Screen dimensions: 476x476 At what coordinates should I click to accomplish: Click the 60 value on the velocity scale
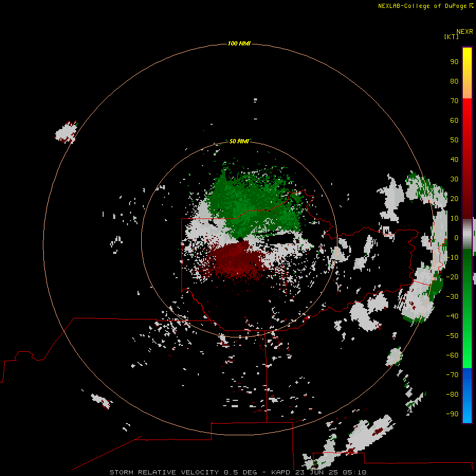[454, 121]
